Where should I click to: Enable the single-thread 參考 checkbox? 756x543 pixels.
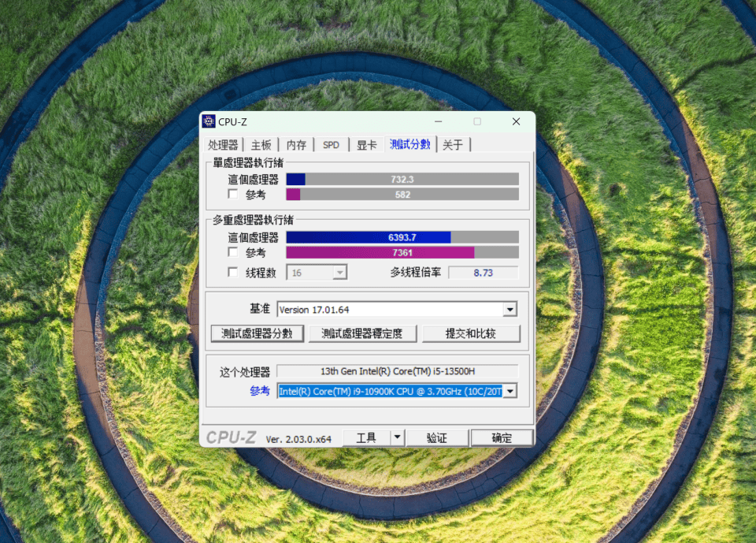click(232, 194)
